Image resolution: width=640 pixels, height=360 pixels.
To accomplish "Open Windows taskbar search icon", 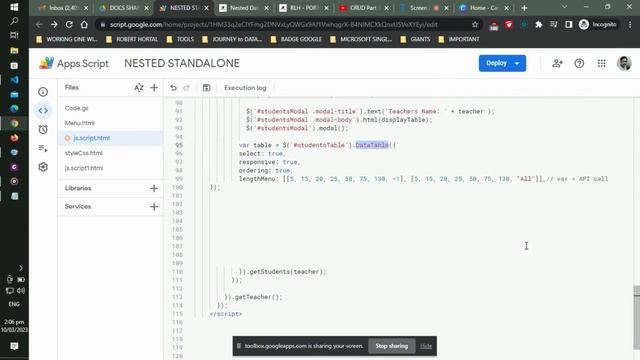I will [x=14, y=21].
